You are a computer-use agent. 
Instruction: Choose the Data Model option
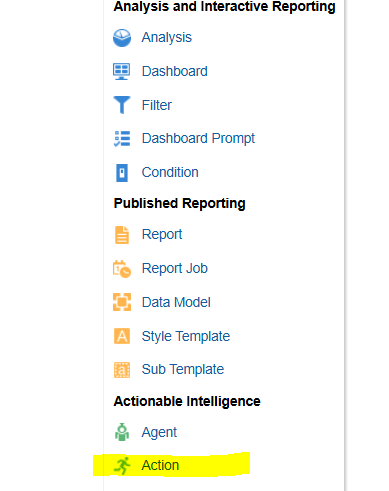(176, 302)
